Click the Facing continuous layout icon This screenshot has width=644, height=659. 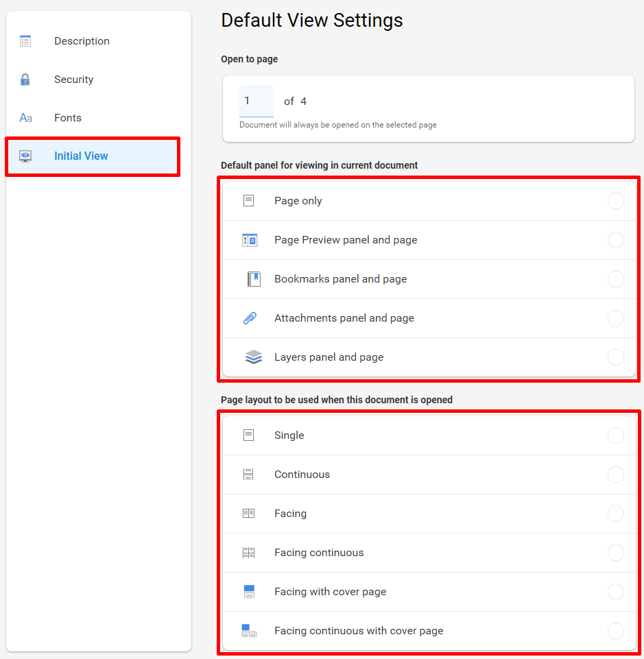pyautogui.click(x=249, y=553)
